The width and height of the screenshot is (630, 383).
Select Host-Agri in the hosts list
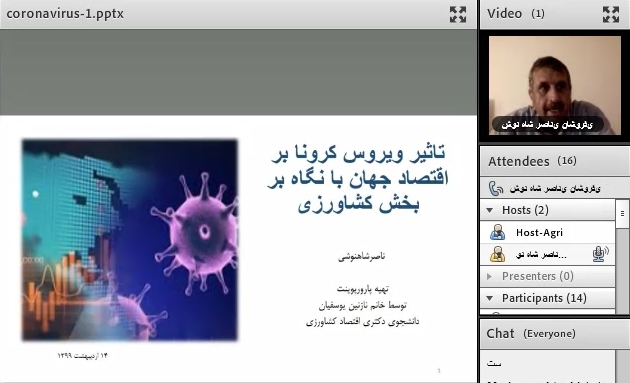coord(548,232)
